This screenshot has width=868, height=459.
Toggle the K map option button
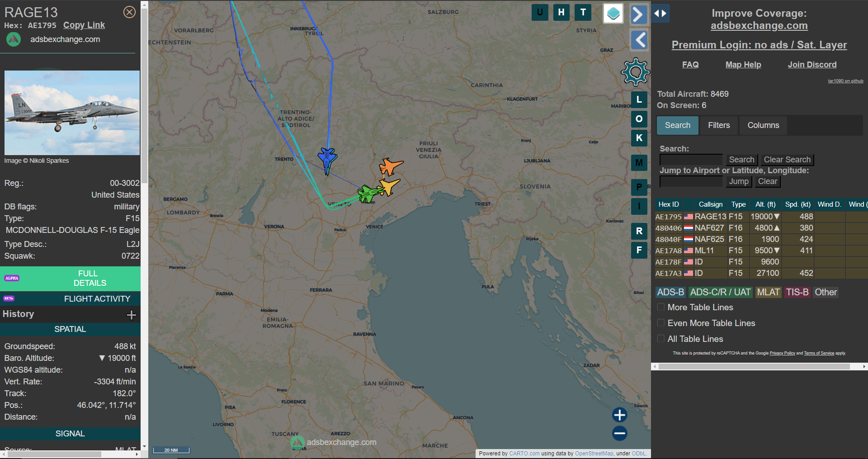pos(639,138)
